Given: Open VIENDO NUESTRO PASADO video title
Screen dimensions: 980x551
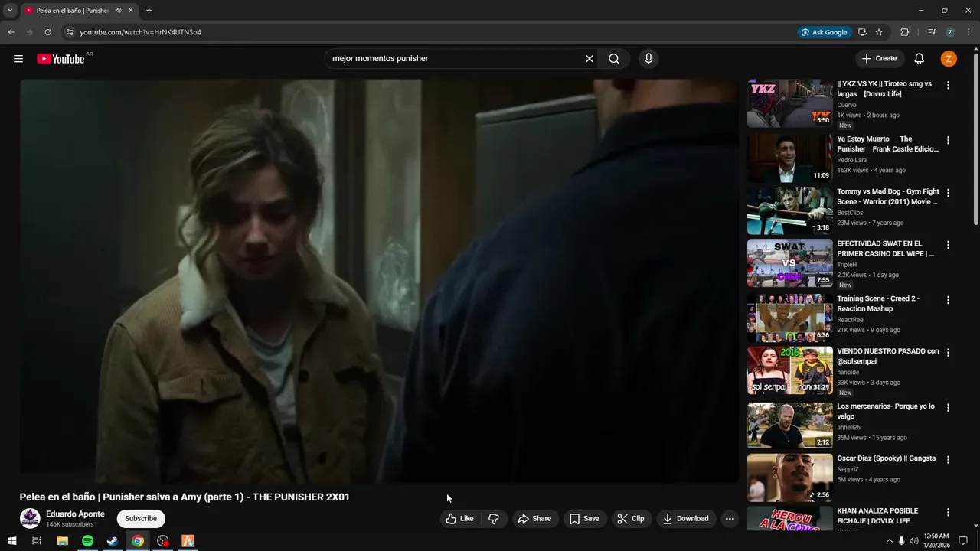Looking at the screenshot, I should (x=888, y=356).
